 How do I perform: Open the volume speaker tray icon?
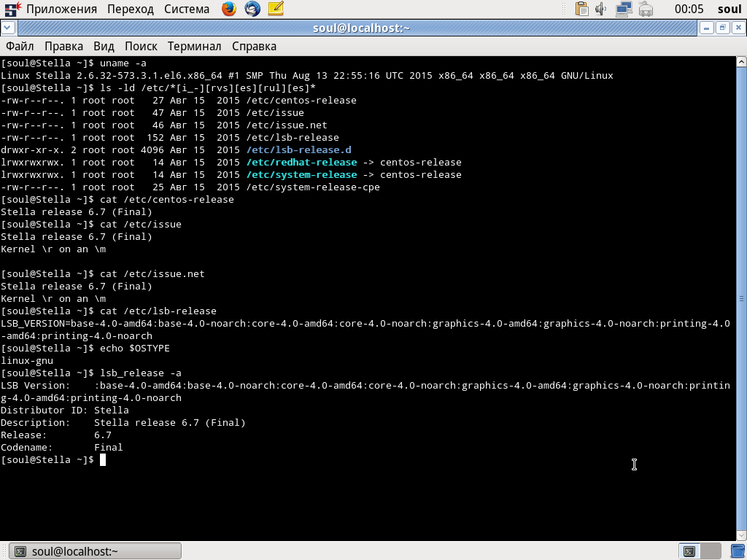601,9
